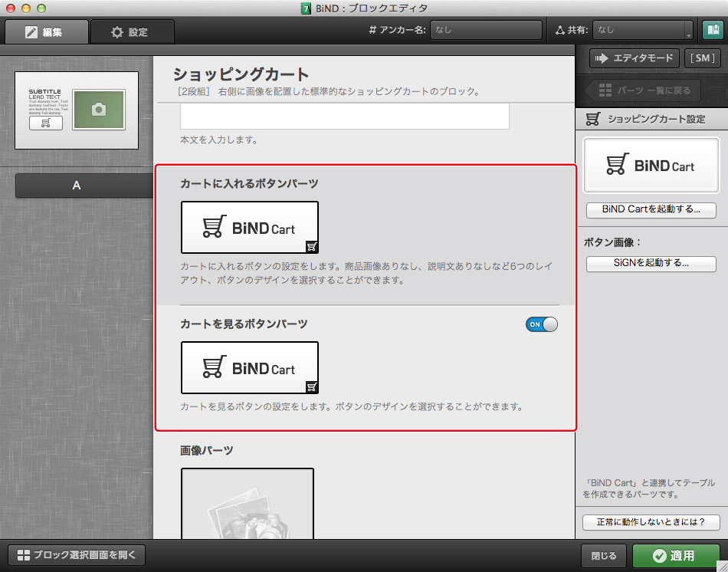Open the 設定 tab
This screenshot has height=572, width=728.
[133, 32]
